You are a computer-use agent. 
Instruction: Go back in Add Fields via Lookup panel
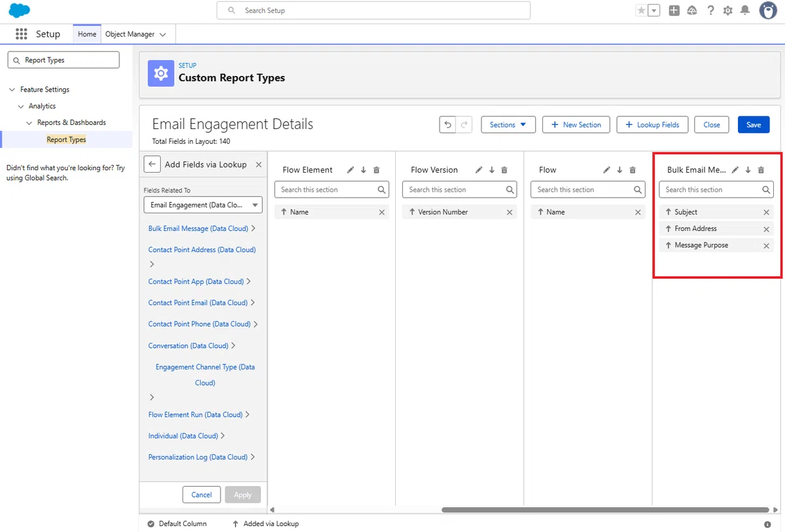coord(152,164)
